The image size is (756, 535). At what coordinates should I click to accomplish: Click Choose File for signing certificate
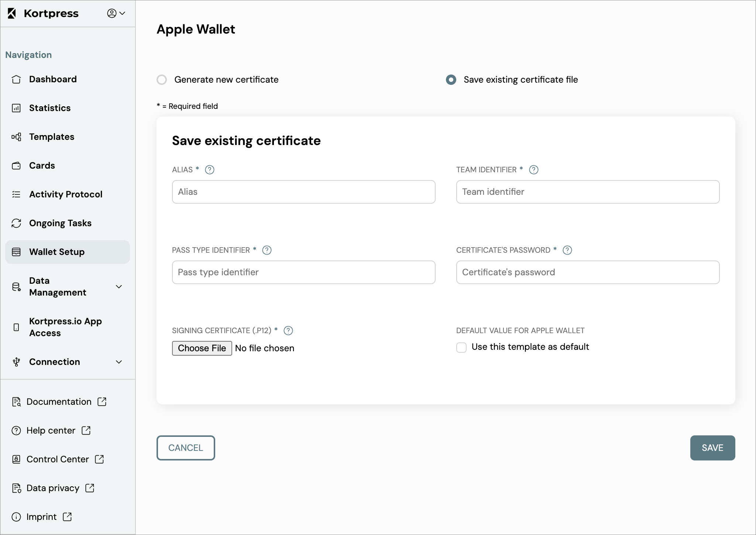[202, 348]
